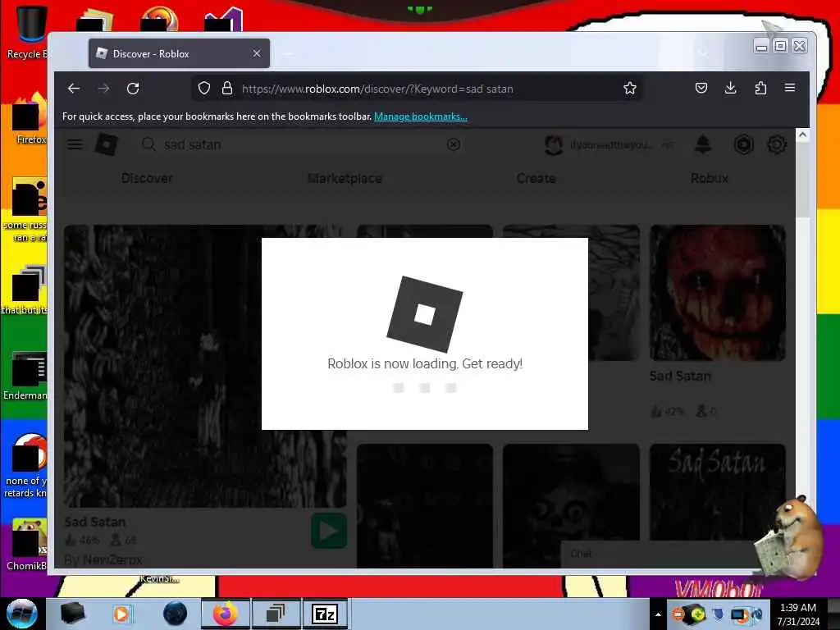
Task: Open the media player taskbar icon
Action: click(121, 614)
